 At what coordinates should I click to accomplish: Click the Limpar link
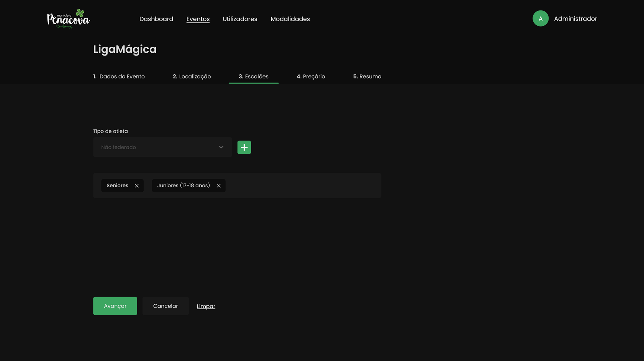click(206, 306)
